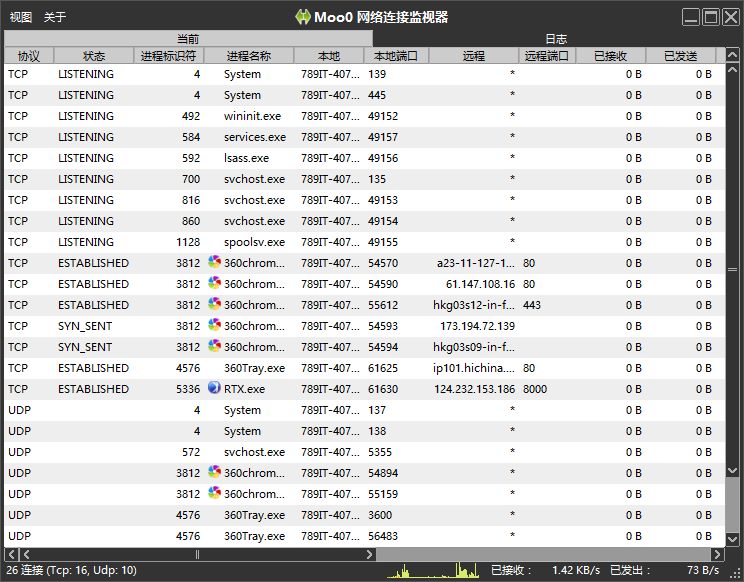Click 360chrome icon on port 55612 row
Image resolution: width=744 pixels, height=582 pixels.
point(214,304)
